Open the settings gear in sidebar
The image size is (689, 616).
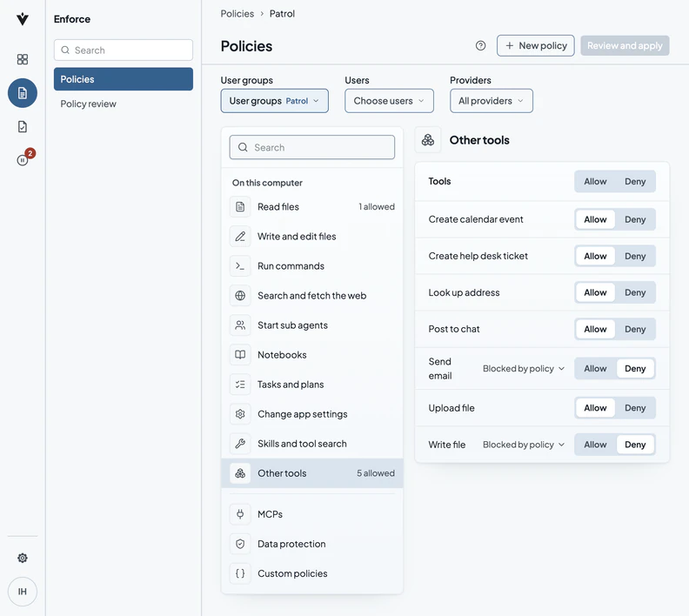pos(23,558)
